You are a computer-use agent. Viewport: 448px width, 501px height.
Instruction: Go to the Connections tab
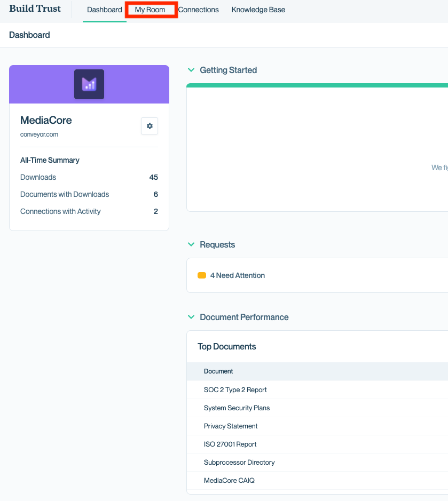click(198, 10)
